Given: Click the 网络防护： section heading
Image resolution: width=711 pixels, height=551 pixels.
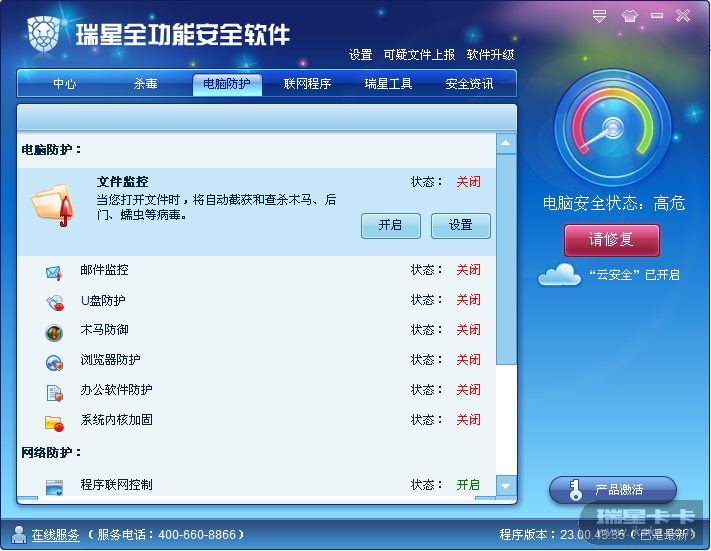Looking at the screenshot, I should tap(51, 453).
